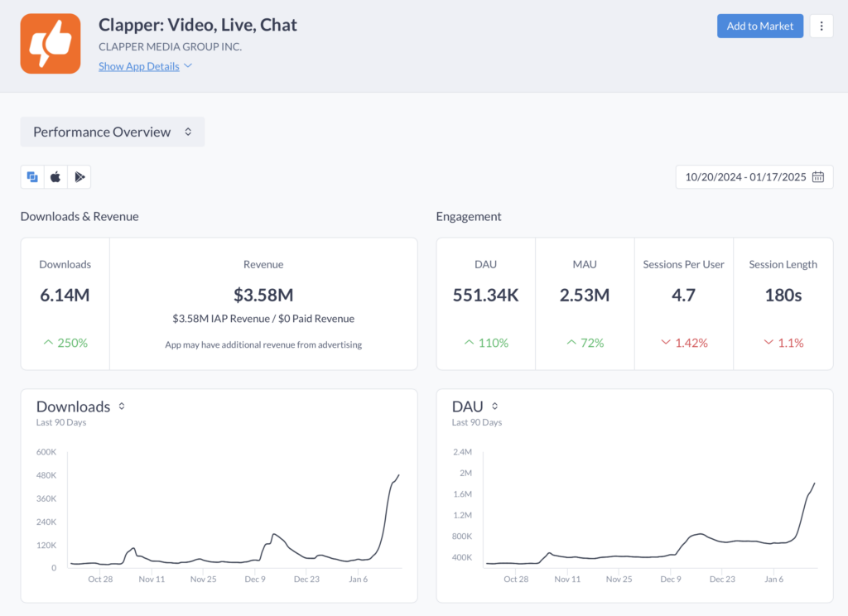The image size is (848, 616).
Task: Click the Session Length value 180s
Action: (783, 296)
